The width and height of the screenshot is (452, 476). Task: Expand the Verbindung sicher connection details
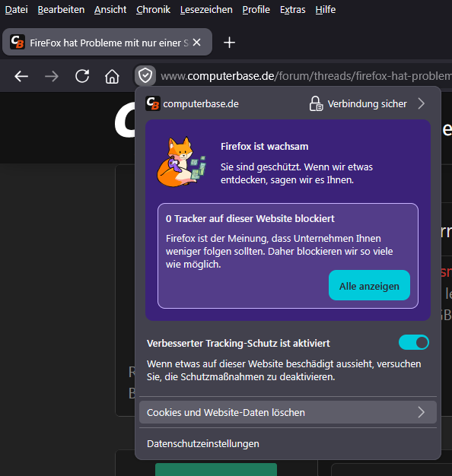[422, 104]
